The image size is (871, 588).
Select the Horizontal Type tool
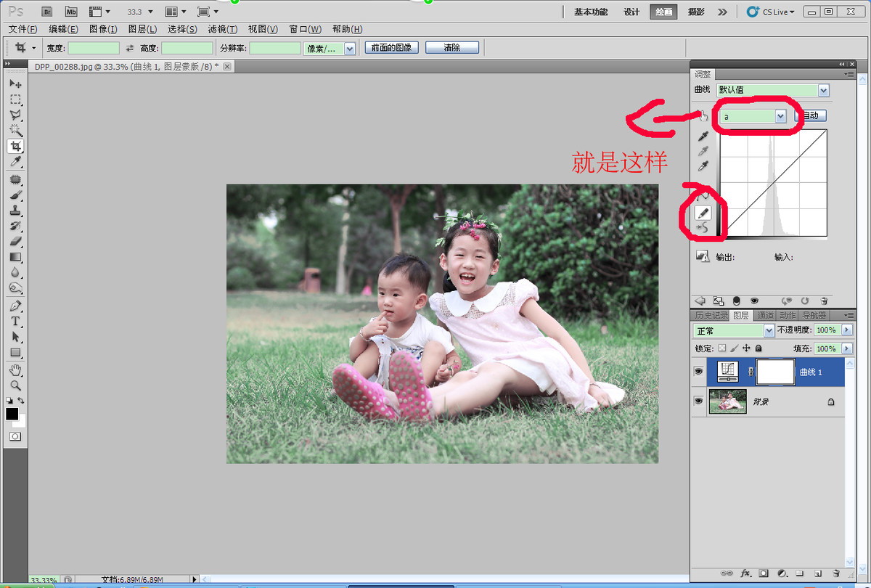pyautogui.click(x=15, y=321)
